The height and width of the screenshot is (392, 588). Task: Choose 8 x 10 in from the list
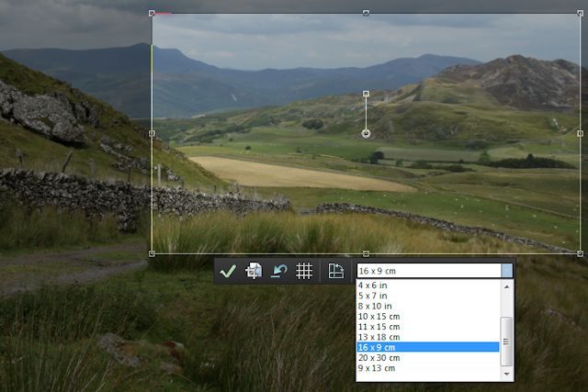tap(375, 306)
